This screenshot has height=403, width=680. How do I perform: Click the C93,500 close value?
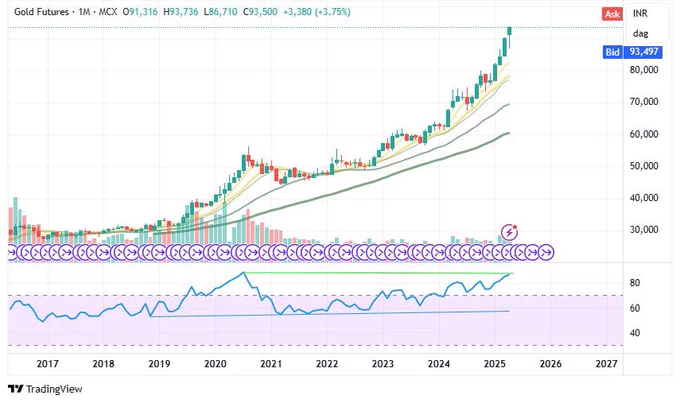260,12
